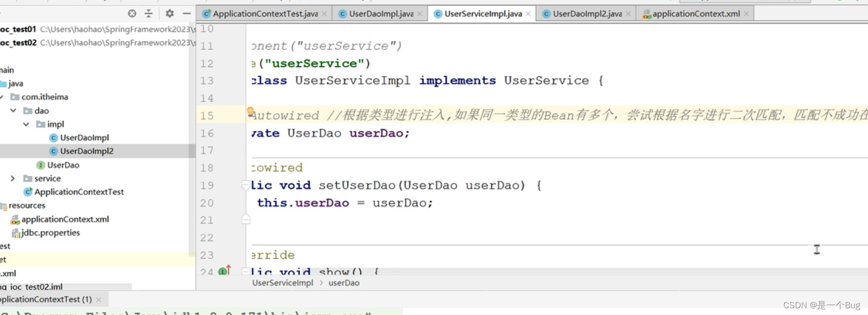Expand the service package folder
This screenshot has width=868, height=315.
(13, 178)
